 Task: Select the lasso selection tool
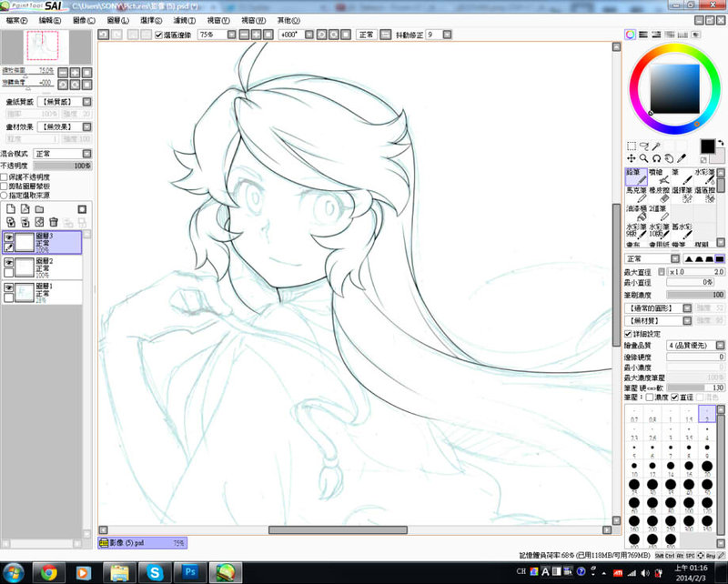[x=644, y=146]
